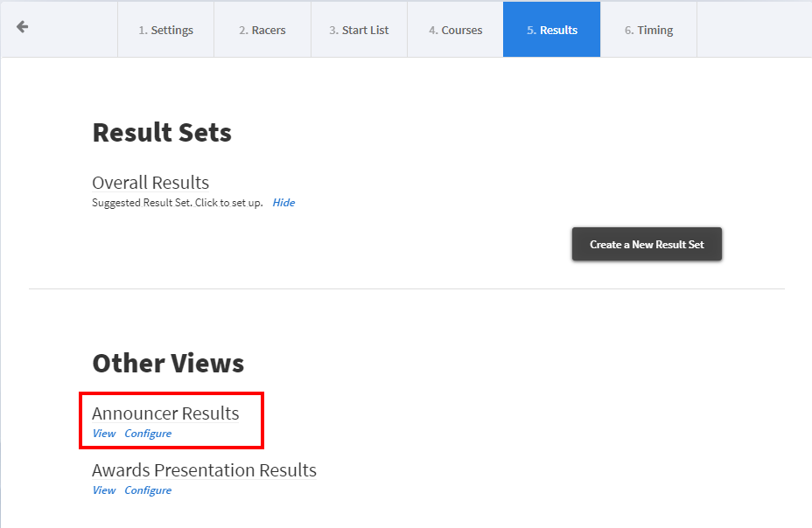Click the 'Suggested Result Set' hint text
Screen dimensions: 812x528
[177, 203]
